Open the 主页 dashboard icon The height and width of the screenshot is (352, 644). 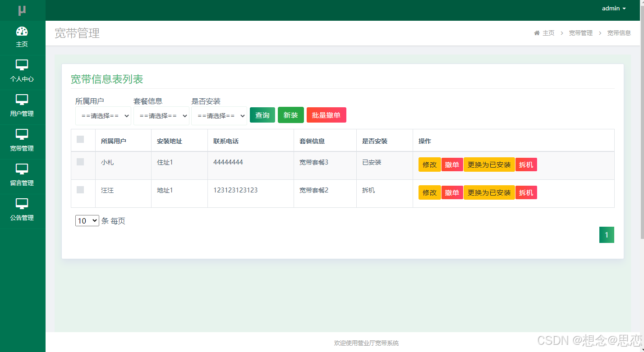(x=22, y=32)
